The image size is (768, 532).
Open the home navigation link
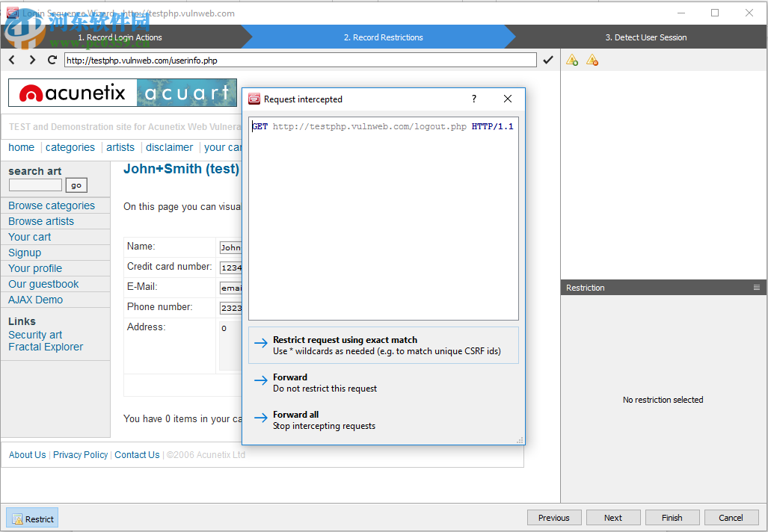point(22,147)
